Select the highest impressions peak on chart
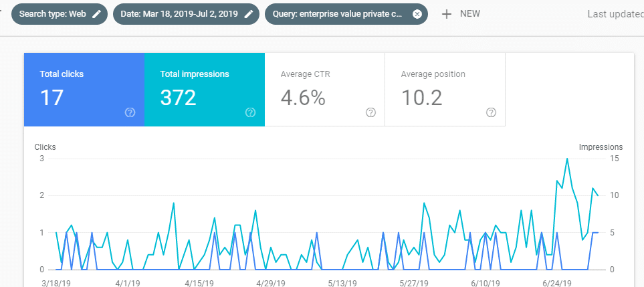Viewport: 644px width, 287px height. point(567,159)
